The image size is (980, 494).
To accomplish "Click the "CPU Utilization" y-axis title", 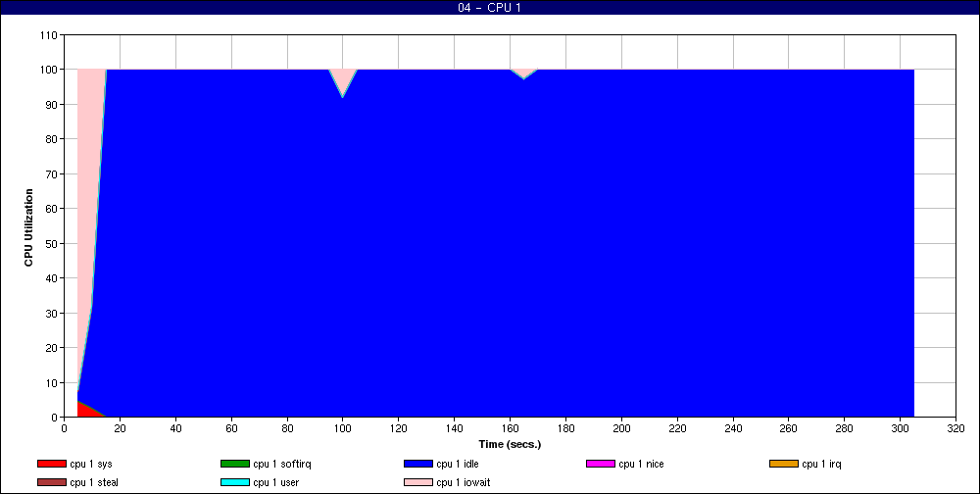I will tap(28, 227).
